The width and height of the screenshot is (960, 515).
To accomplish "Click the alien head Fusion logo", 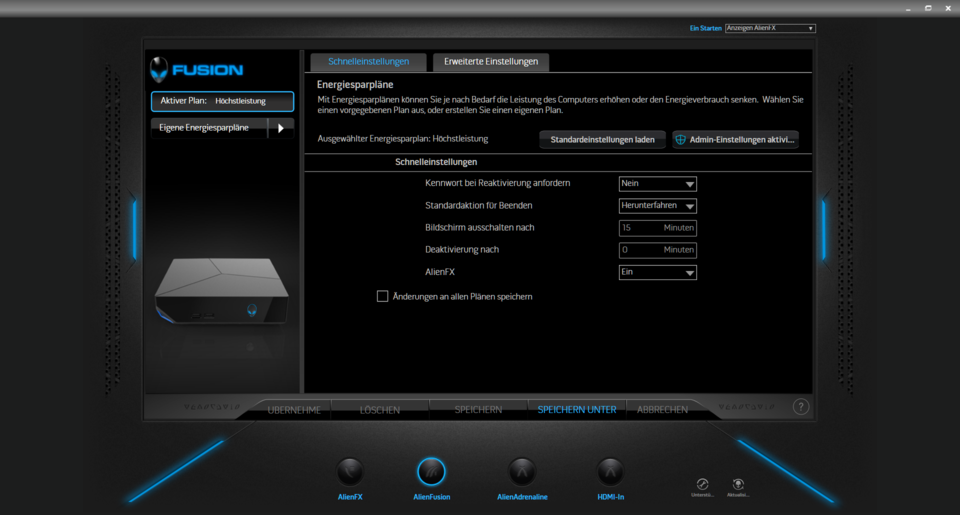I will [159, 69].
